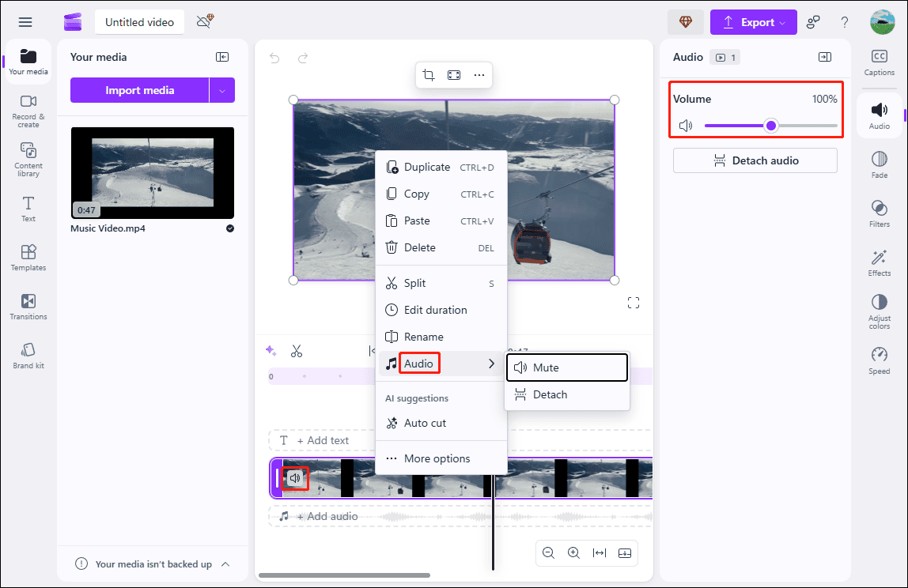
Task: Toggle mute with the speaker beside Volume slider
Action: pos(685,125)
